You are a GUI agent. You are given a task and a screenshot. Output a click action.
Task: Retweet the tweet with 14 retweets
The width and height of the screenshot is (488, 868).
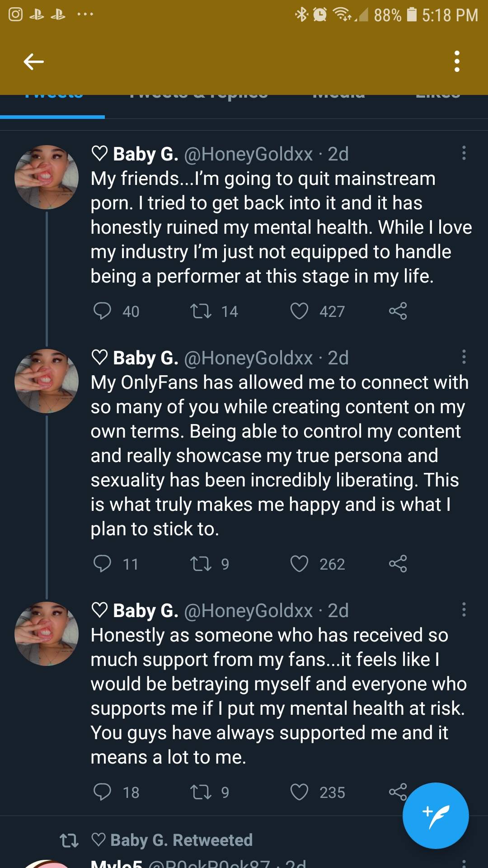[x=201, y=311]
